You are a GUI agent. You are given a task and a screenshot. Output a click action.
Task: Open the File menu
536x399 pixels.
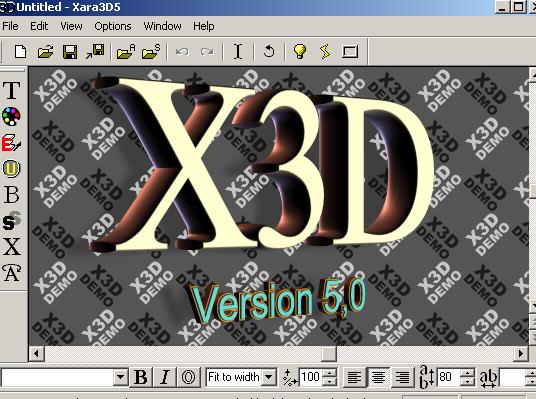(x=10, y=26)
